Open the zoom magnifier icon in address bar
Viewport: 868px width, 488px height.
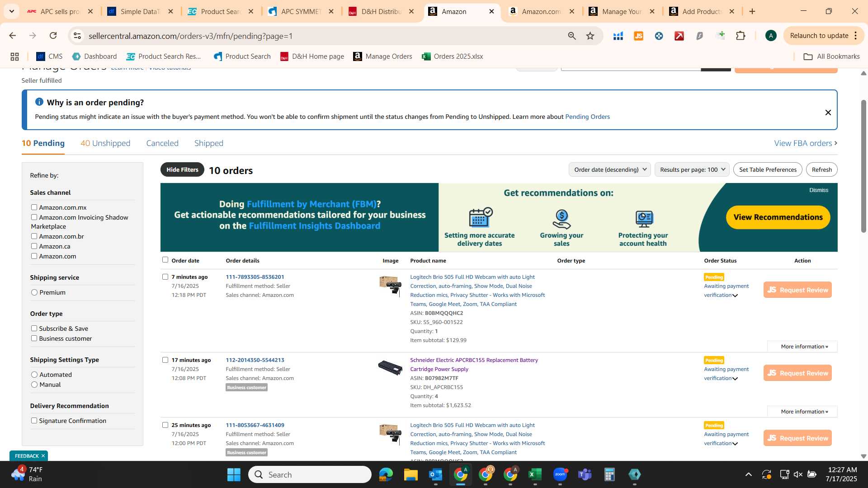click(x=572, y=36)
